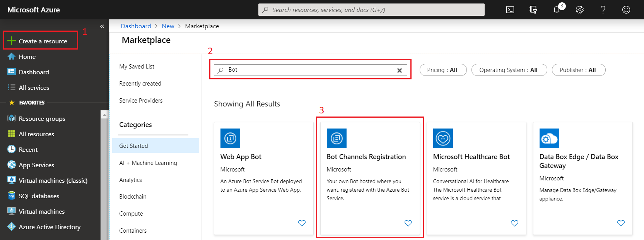Viewport: 644px width, 240px height.
Task: Open the notifications bell
Action: coord(557,10)
